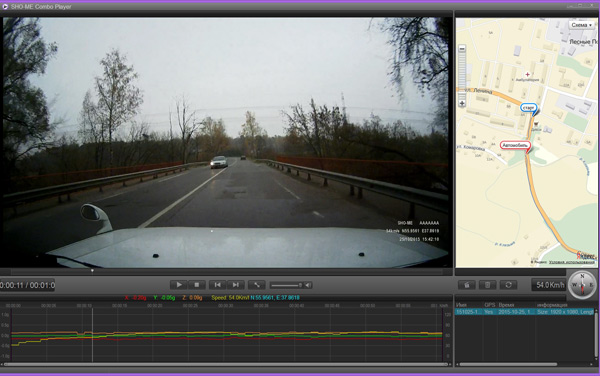Start playback with the Play button
This screenshot has width=600, height=376.
(179, 285)
